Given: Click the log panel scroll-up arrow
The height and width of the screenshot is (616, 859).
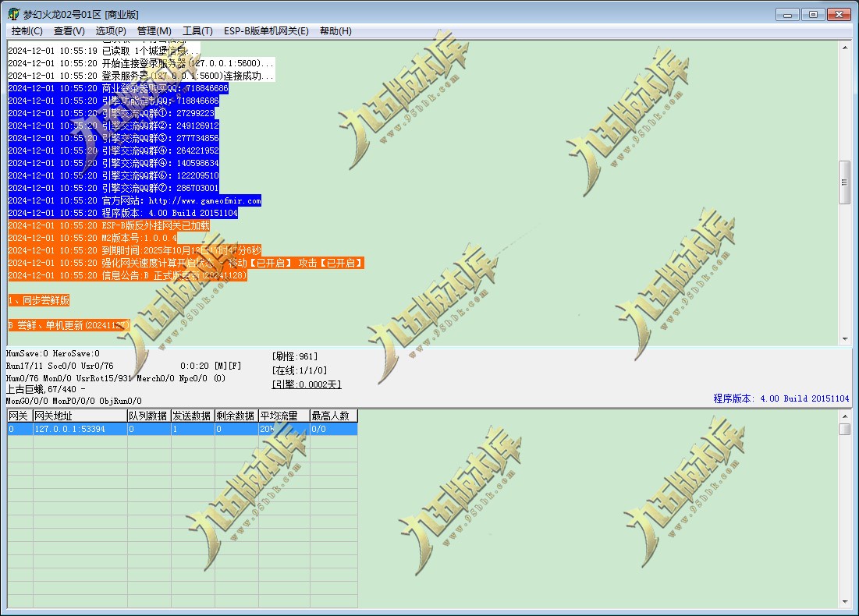Looking at the screenshot, I should [845, 48].
